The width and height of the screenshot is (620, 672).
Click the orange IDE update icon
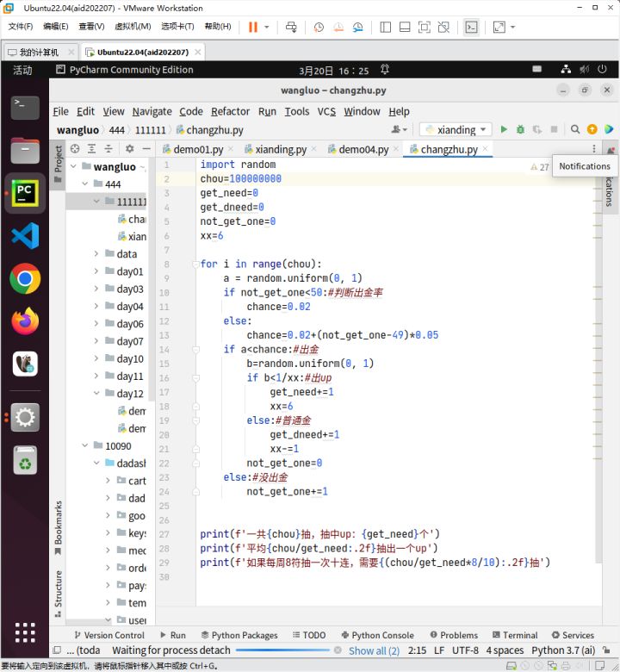click(x=592, y=130)
